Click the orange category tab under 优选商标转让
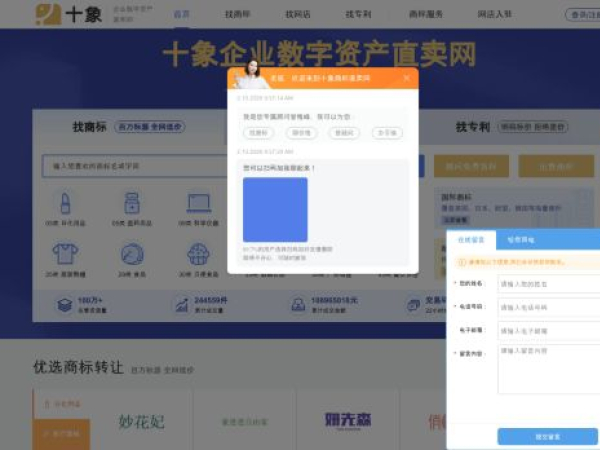The height and width of the screenshot is (450, 600). (61, 434)
